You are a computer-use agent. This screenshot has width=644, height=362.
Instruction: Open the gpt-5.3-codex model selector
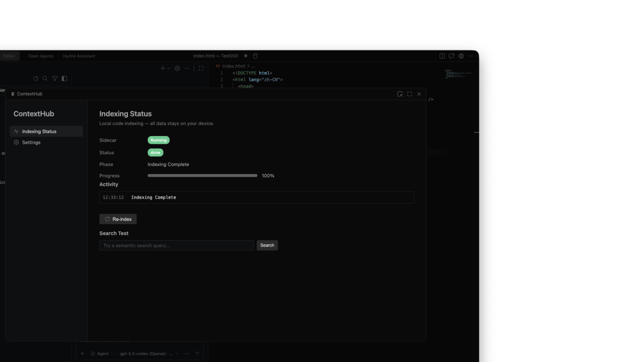[x=149, y=354]
